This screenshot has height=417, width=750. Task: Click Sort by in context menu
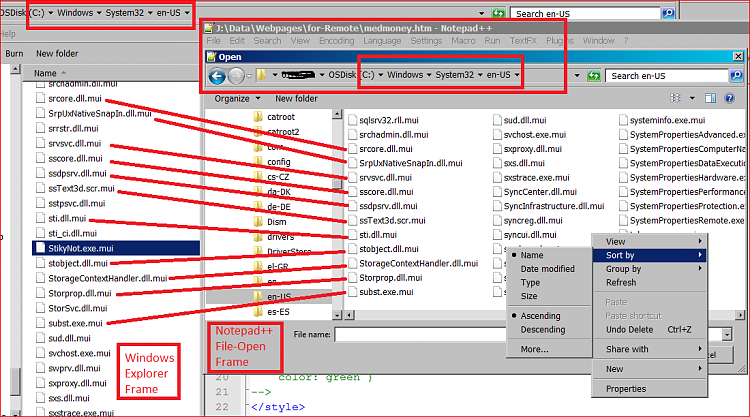650,255
